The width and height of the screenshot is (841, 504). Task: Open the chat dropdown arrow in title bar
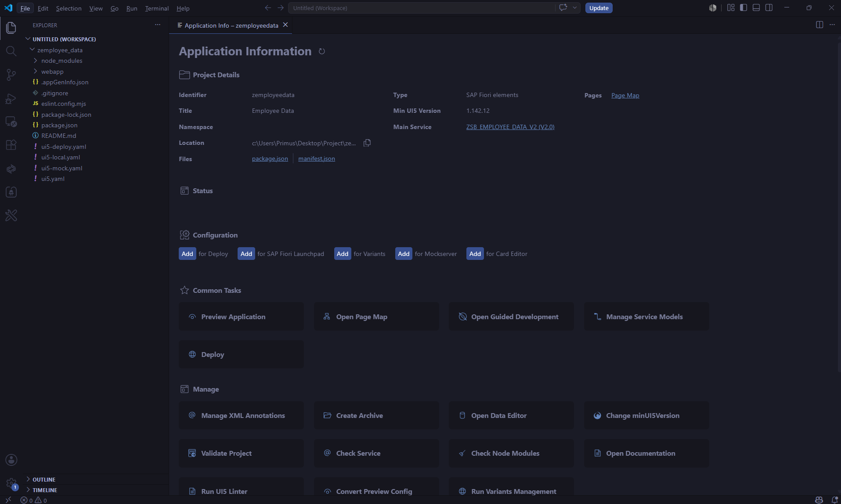pyautogui.click(x=574, y=8)
